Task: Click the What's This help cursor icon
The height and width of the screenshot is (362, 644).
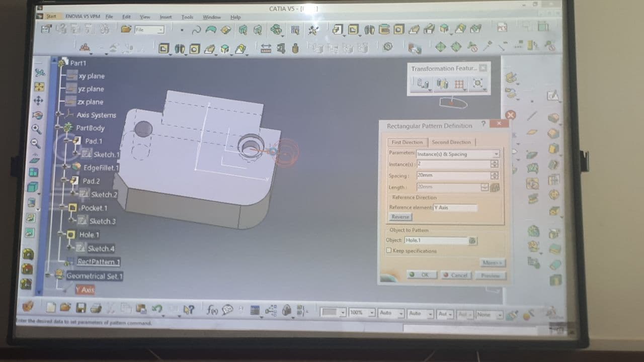Action: coord(189,310)
